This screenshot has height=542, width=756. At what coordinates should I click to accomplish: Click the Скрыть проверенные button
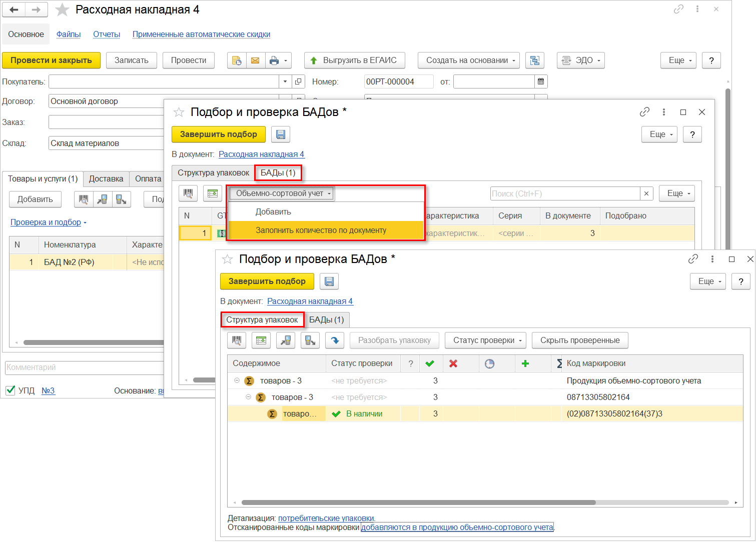(x=580, y=340)
